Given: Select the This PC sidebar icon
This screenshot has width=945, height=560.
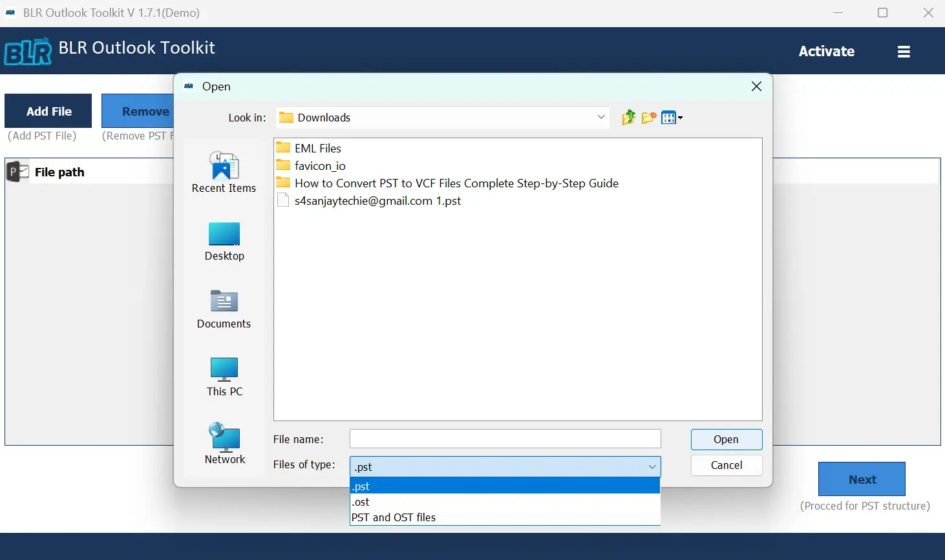Looking at the screenshot, I should pos(224,371).
